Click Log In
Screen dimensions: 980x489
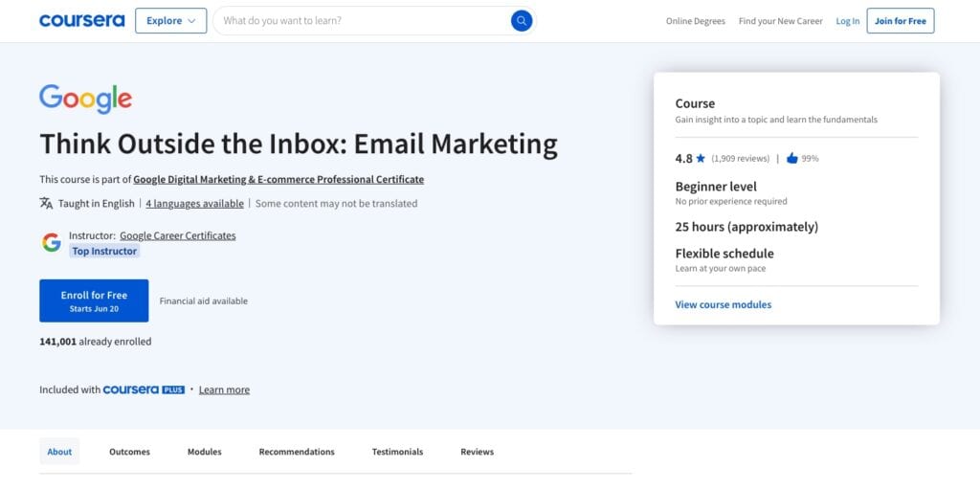click(x=848, y=21)
